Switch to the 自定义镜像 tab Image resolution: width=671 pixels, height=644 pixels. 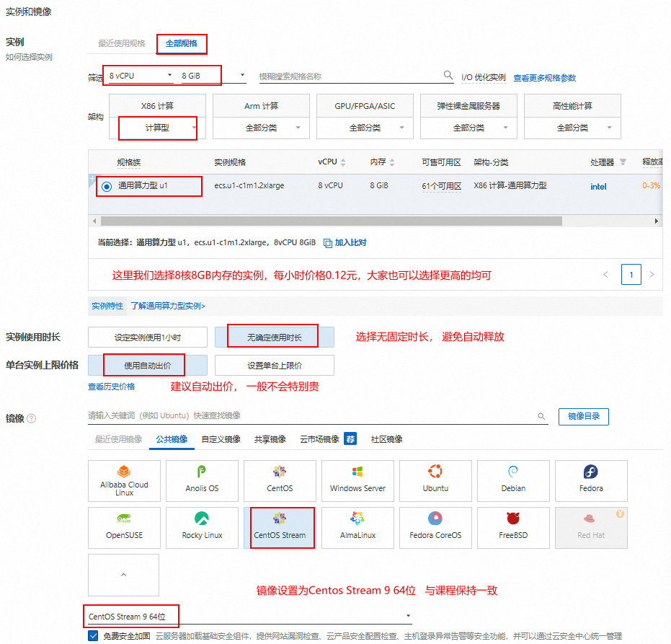tap(221, 439)
